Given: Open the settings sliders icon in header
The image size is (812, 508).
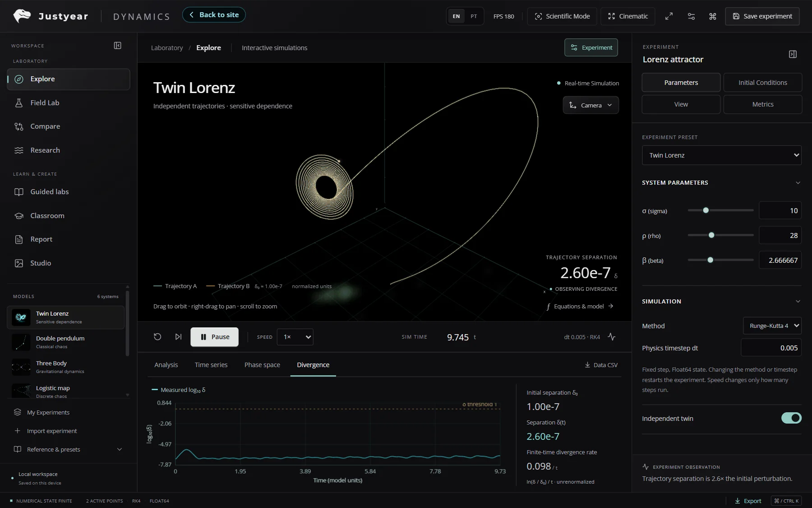Looking at the screenshot, I should (x=691, y=16).
